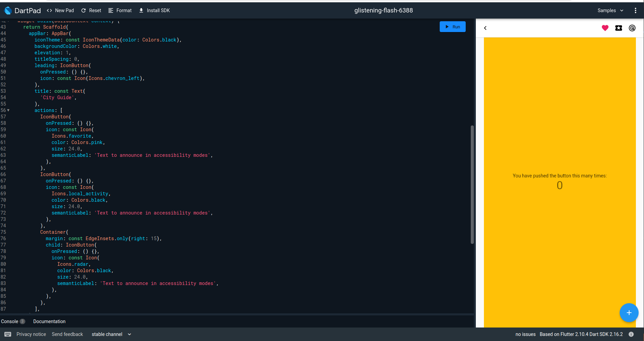Click Icons.local_activity in the code
The height and width of the screenshot is (341, 644).
[x=80, y=194]
